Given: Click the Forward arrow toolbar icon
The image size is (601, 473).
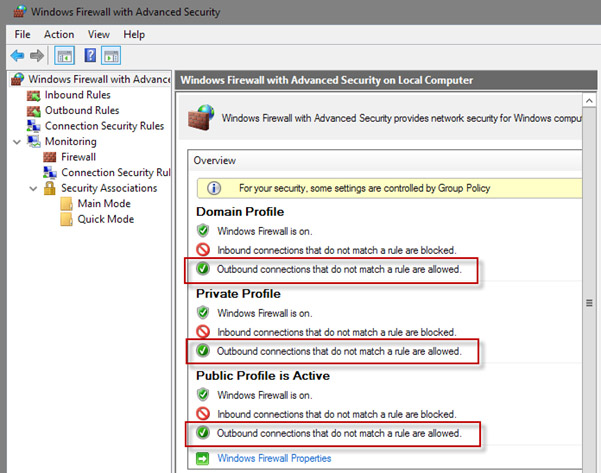Looking at the screenshot, I should 37,56.
